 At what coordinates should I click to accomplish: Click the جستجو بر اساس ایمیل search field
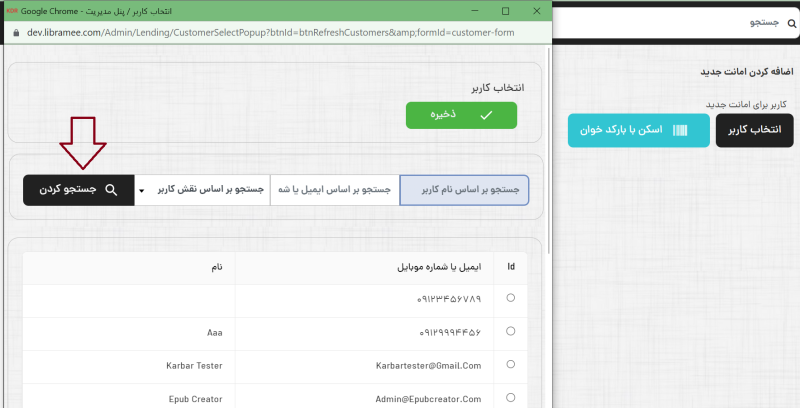335,189
